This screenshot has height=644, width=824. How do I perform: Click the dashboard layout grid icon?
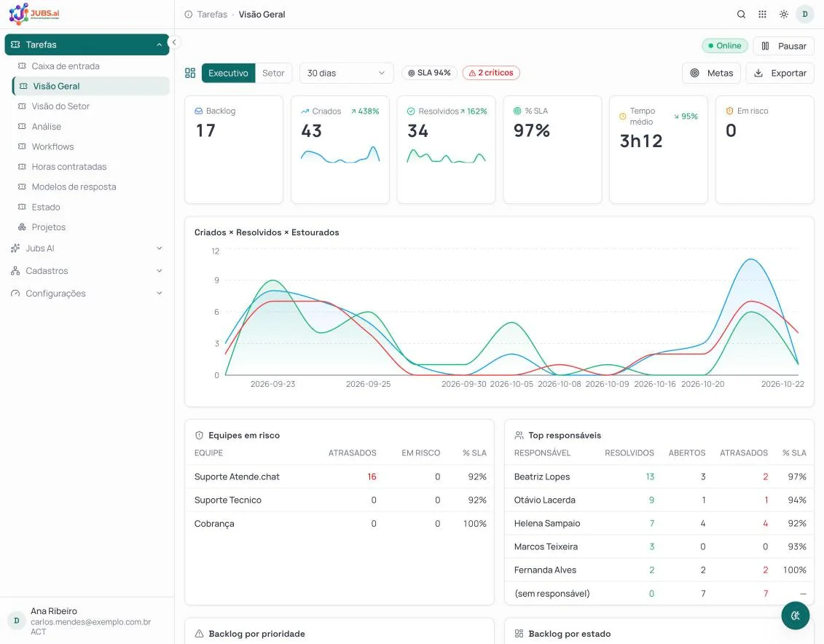pyautogui.click(x=190, y=73)
